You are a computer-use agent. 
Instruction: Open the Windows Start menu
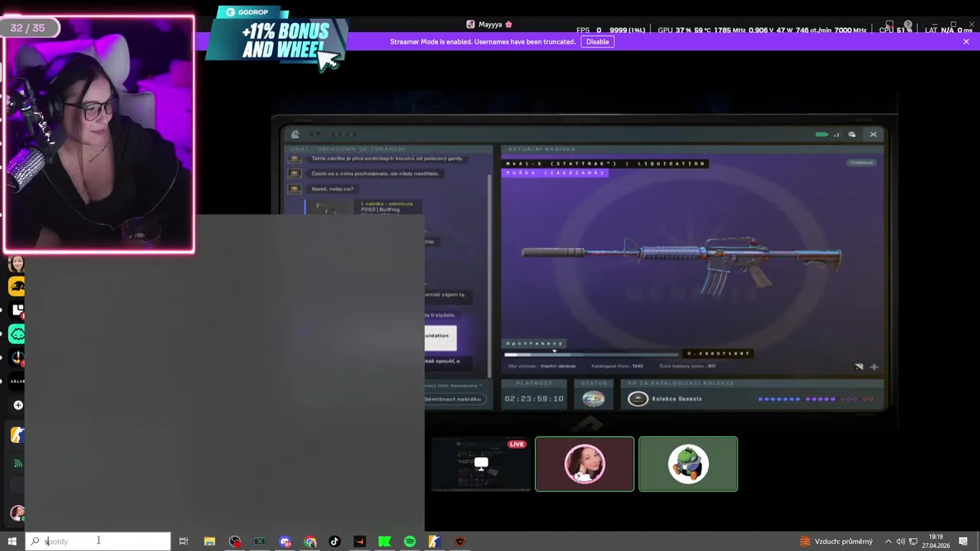[x=12, y=541]
